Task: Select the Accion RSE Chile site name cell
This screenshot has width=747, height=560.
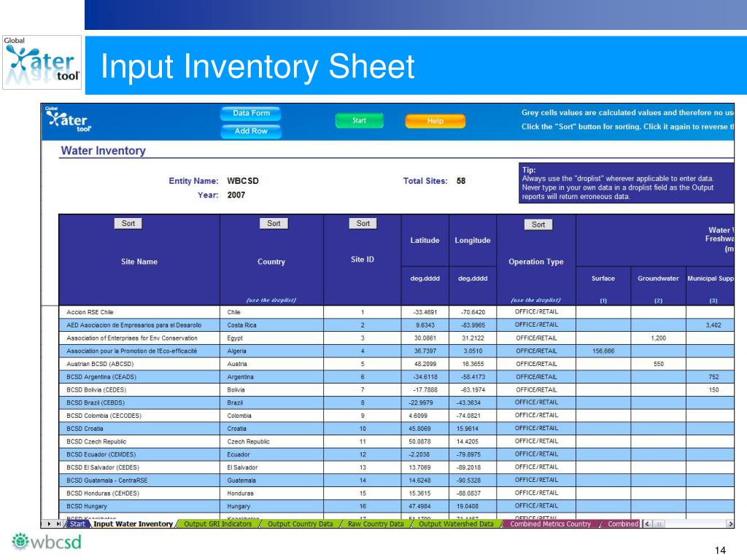Action: pos(139,312)
